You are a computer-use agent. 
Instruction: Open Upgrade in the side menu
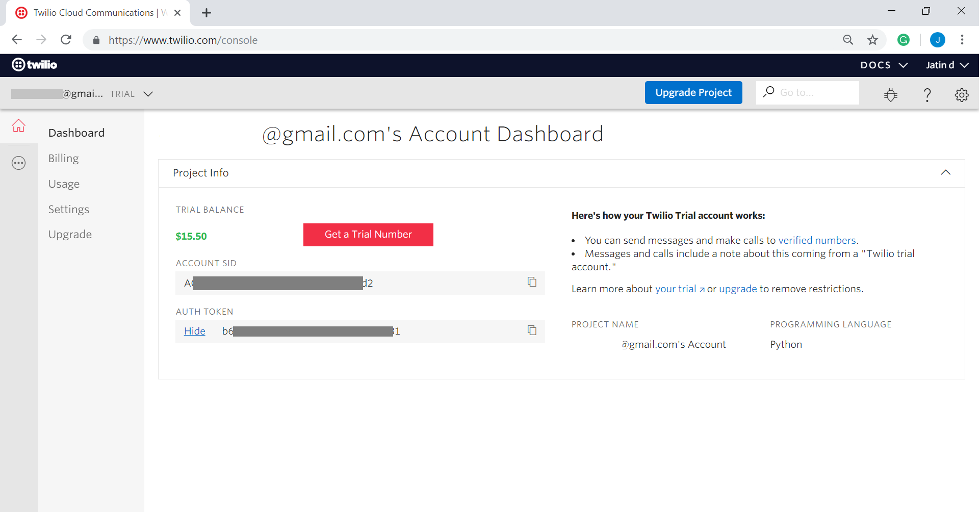[x=70, y=235]
